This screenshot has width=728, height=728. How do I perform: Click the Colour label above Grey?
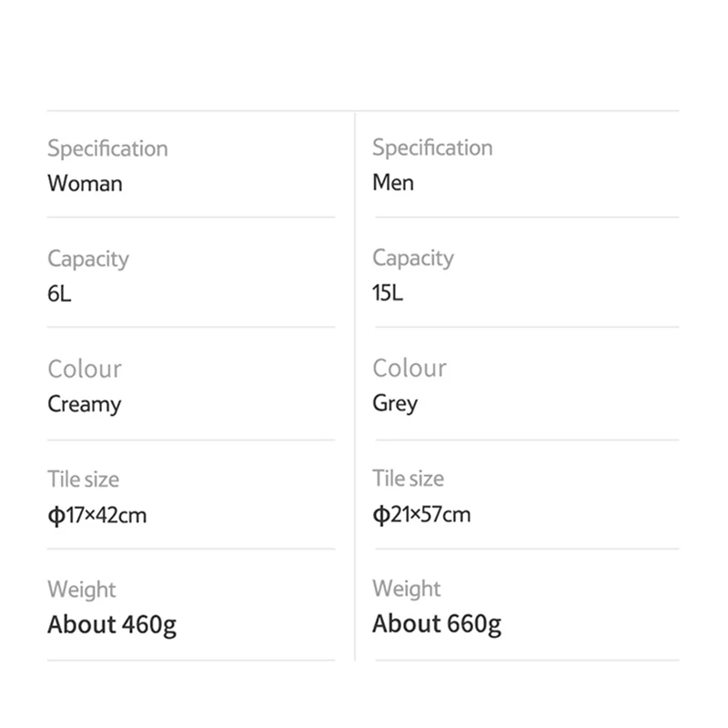point(409,369)
